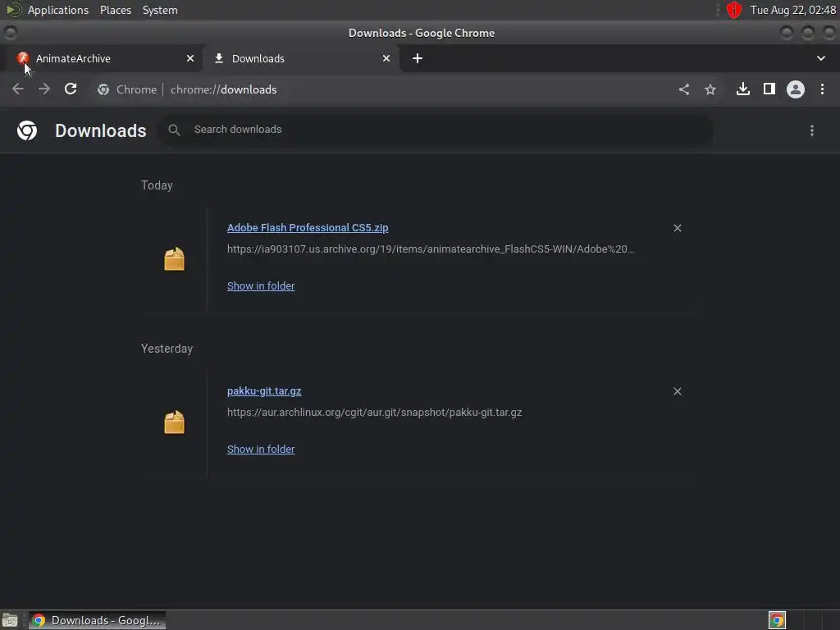Click the pakku-git archive file icon
840x630 pixels.
[174, 422]
